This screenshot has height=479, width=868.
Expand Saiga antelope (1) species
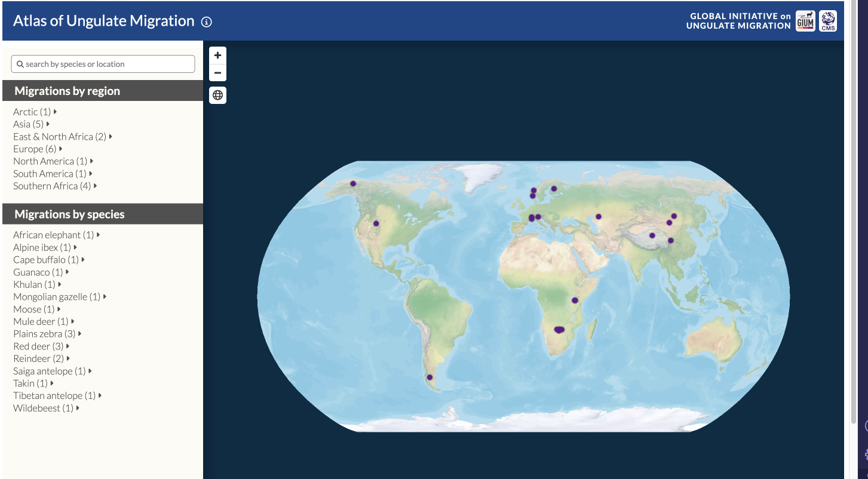tap(53, 371)
